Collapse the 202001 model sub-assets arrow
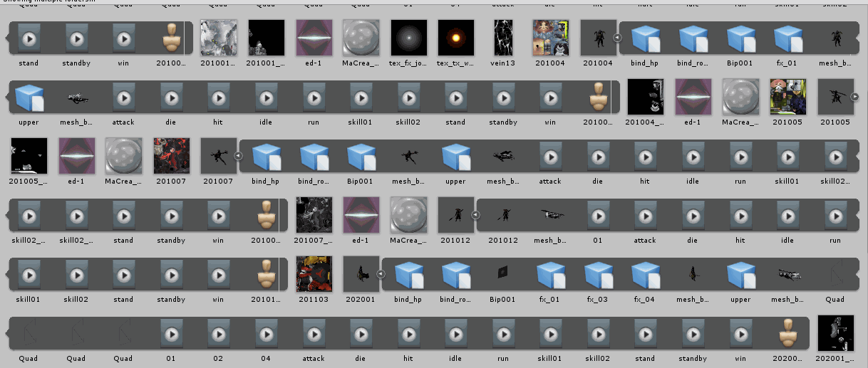The height and width of the screenshot is (368, 868). (381, 274)
